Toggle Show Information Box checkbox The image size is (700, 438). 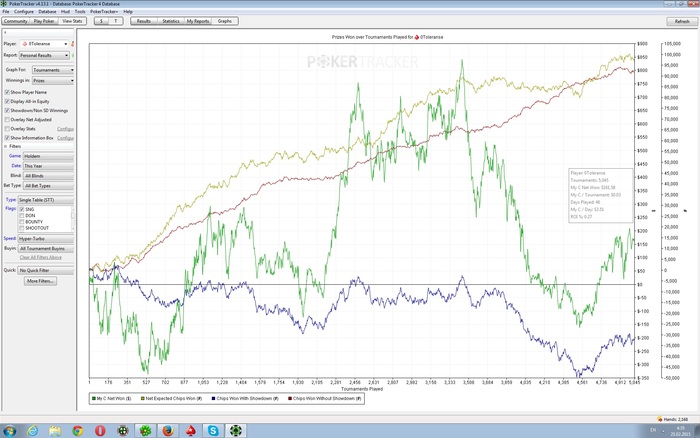pos(7,138)
